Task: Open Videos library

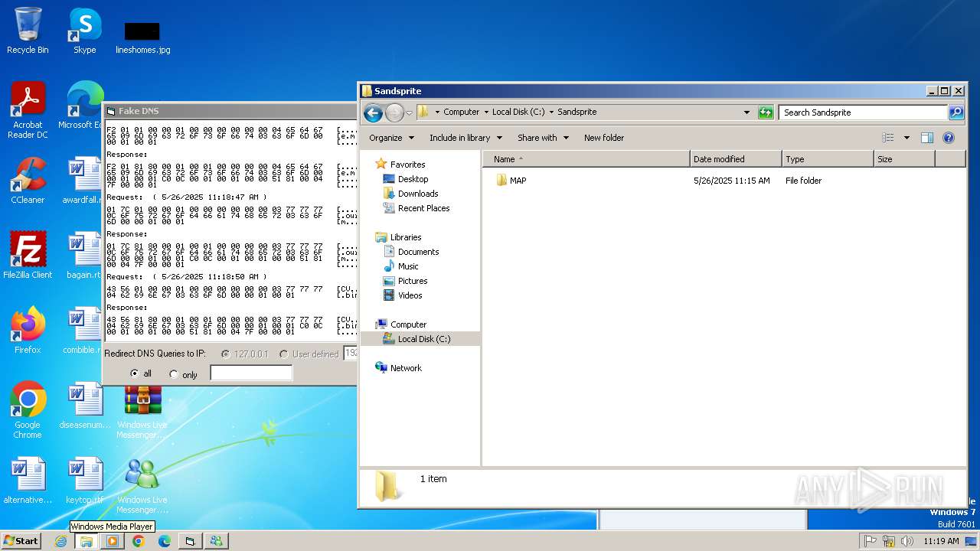Action: [x=410, y=295]
